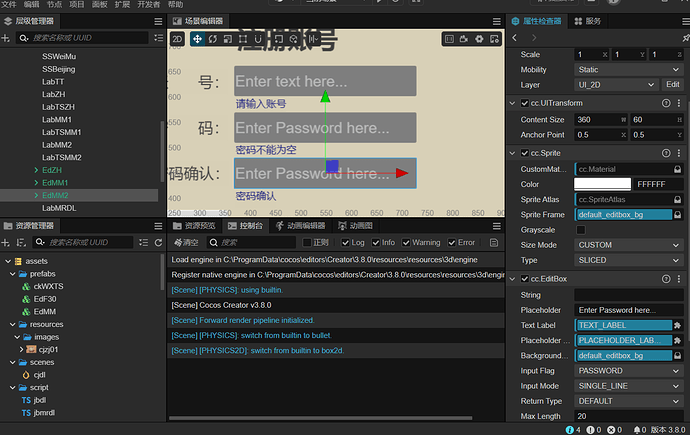The image size is (690, 435).
Task: Open scene view gear settings
Action: (x=479, y=39)
